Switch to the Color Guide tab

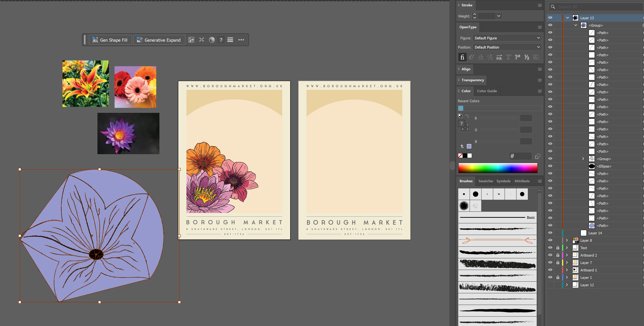coord(487,91)
